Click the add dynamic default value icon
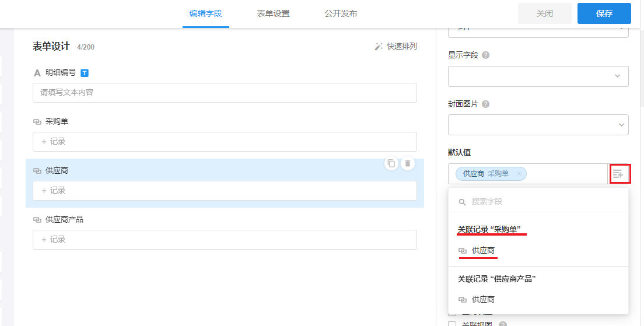Viewport: 644px width, 326px height. point(618,174)
